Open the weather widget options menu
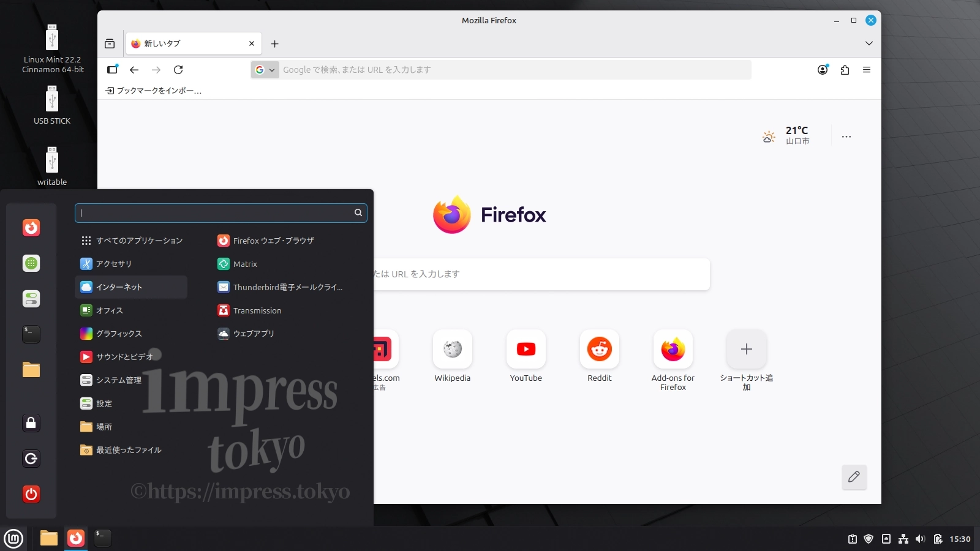980x551 pixels. click(847, 137)
